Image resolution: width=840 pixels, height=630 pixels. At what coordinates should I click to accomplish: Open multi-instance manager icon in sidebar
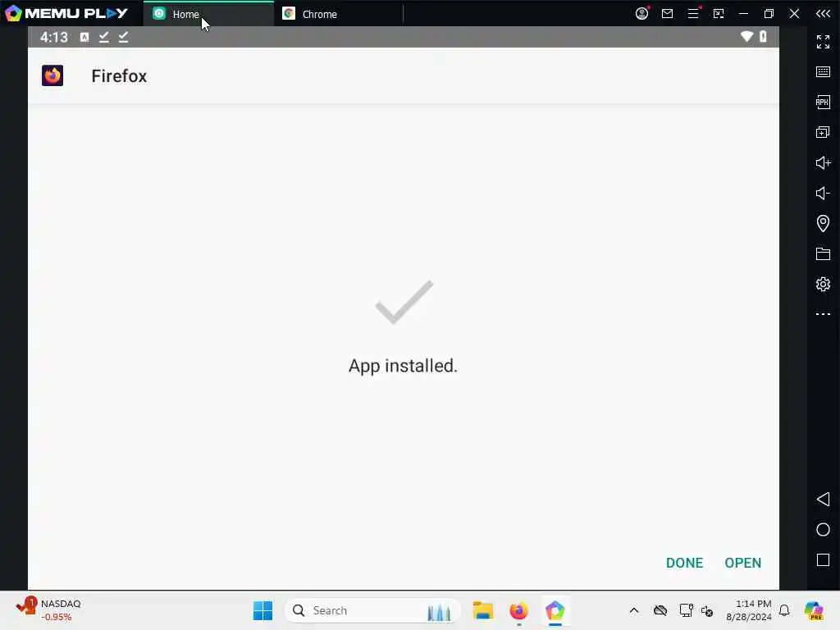click(x=823, y=132)
